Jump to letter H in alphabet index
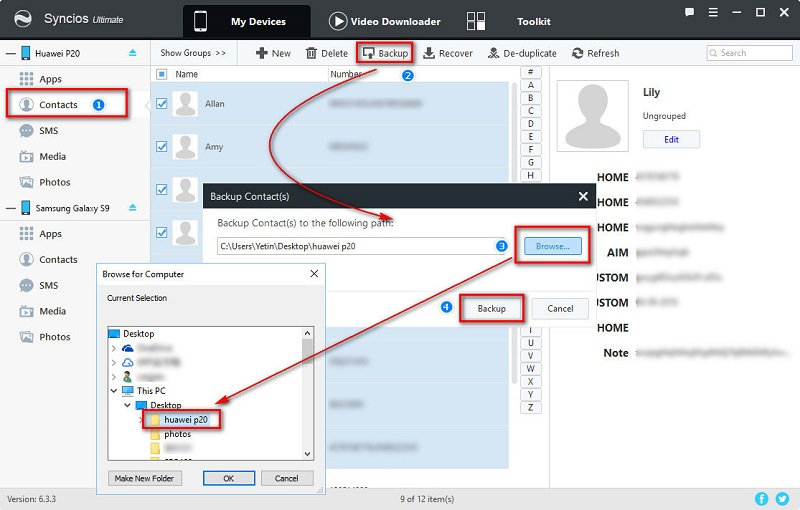Viewport: 800px width, 510px height. [531, 175]
